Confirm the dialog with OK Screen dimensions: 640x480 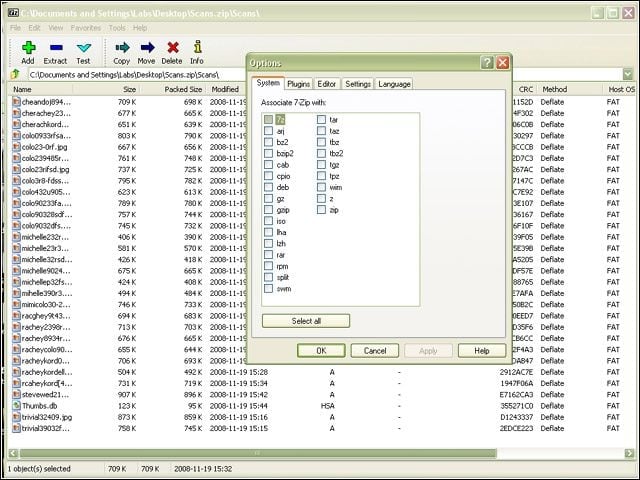[321, 351]
